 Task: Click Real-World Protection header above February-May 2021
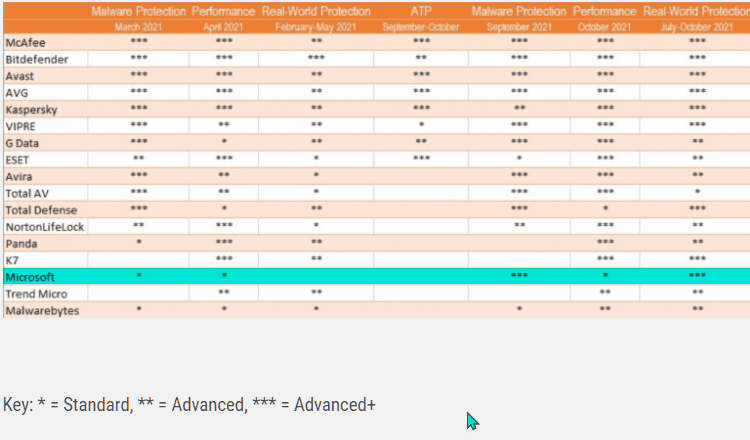(316, 11)
